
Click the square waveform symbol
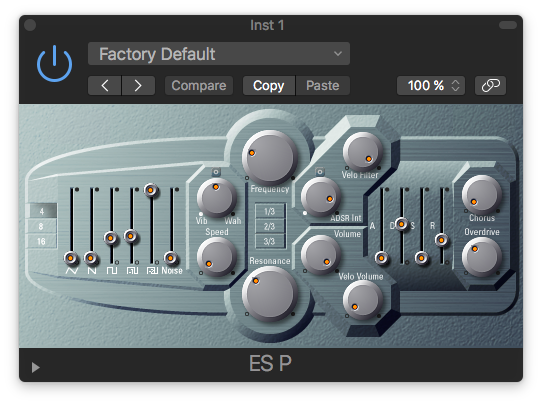point(112,271)
